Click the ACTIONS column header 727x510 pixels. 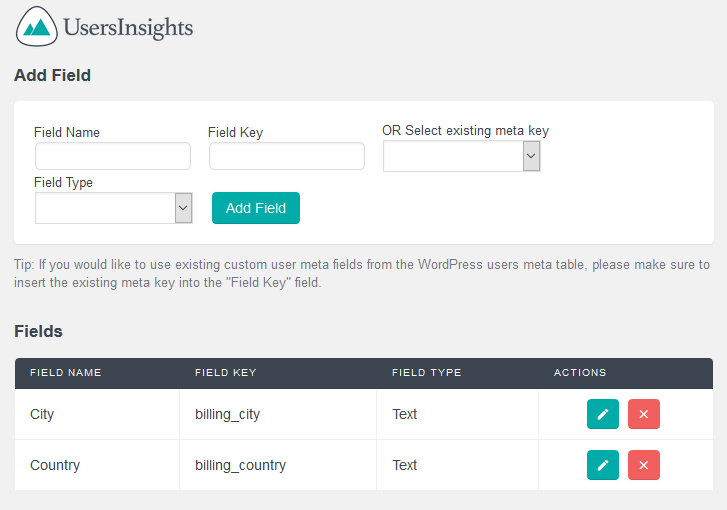pyautogui.click(x=580, y=373)
